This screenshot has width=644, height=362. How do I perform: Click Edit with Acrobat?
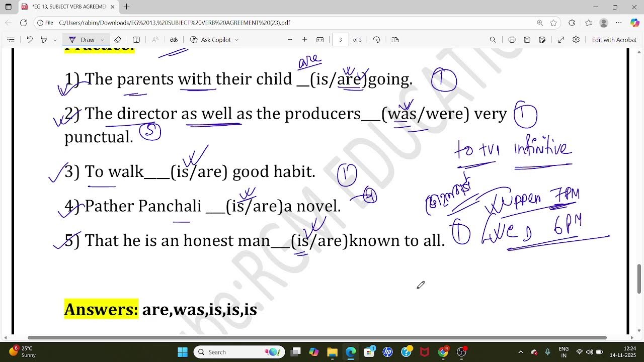click(x=614, y=40)
